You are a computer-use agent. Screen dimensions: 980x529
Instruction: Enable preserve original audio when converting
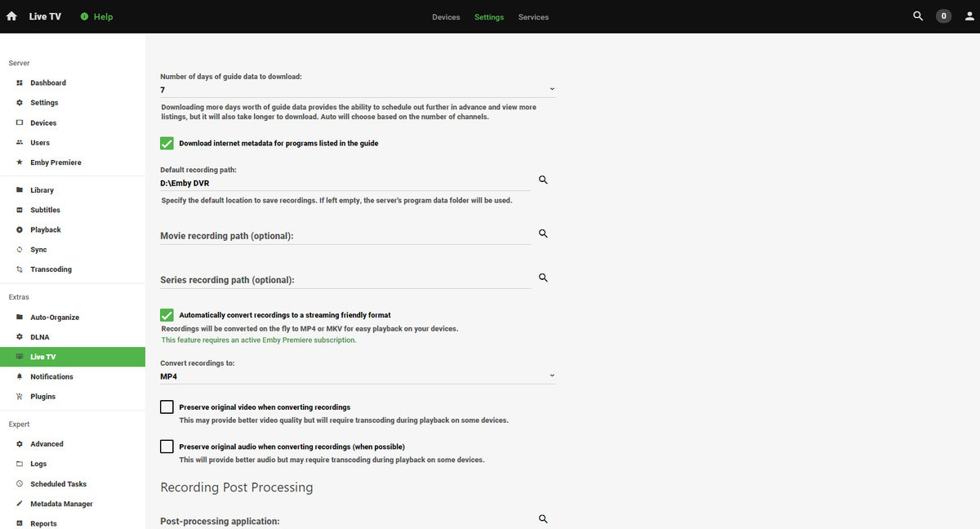pyautogui.click(x=167, y=447)
